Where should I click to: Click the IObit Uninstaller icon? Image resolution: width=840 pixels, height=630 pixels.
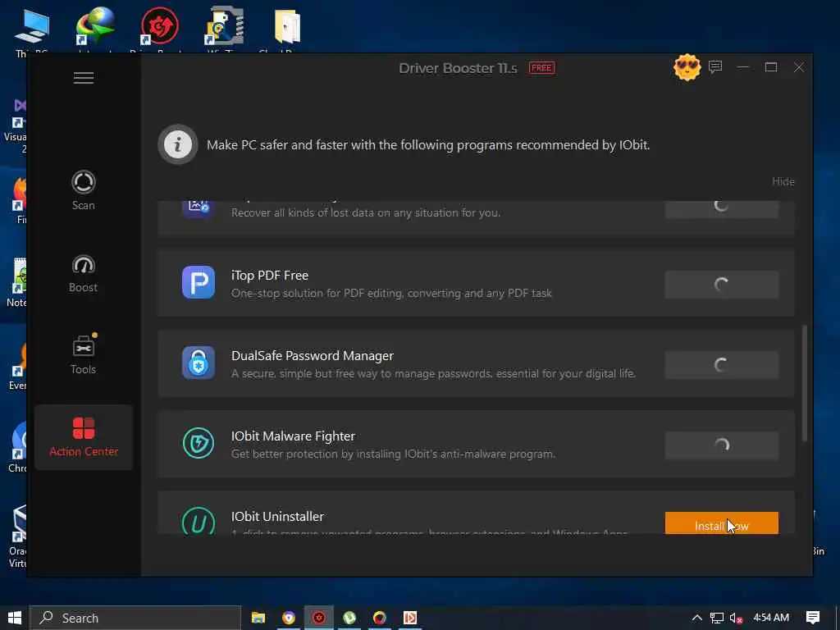coord(199,521)
